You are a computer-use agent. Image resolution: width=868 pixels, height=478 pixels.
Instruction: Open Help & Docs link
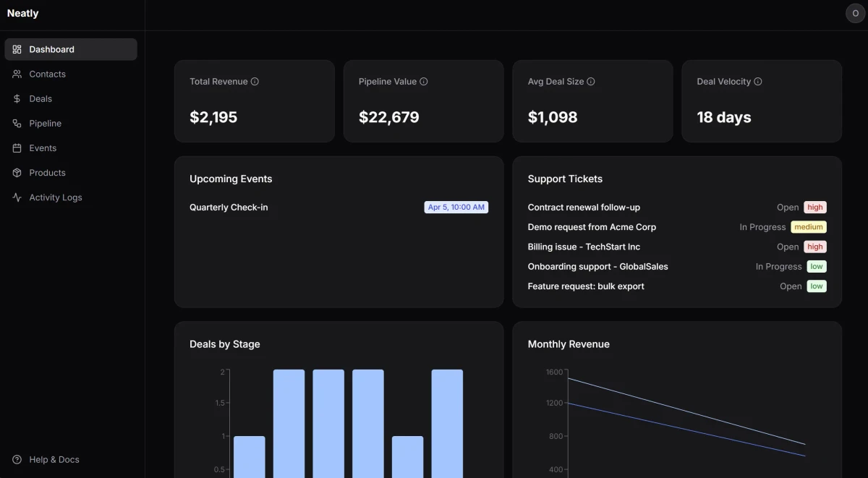[71, 459]
